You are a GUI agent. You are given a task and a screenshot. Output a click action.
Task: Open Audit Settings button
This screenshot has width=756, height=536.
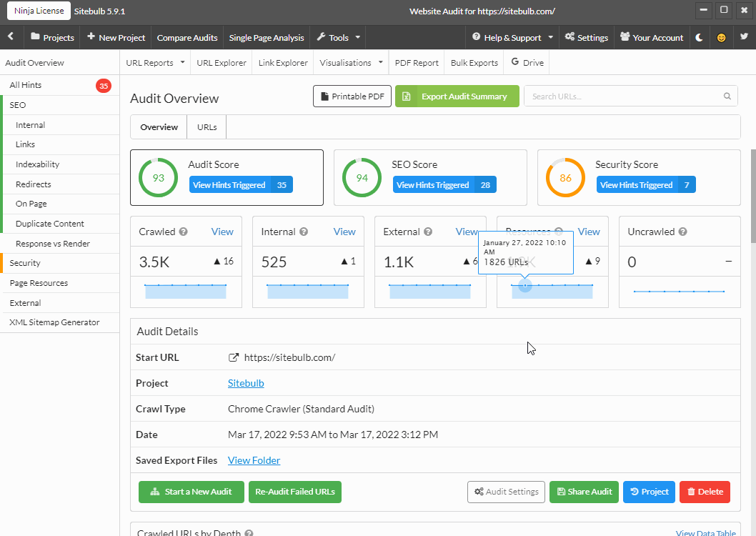tap(506, 492)
